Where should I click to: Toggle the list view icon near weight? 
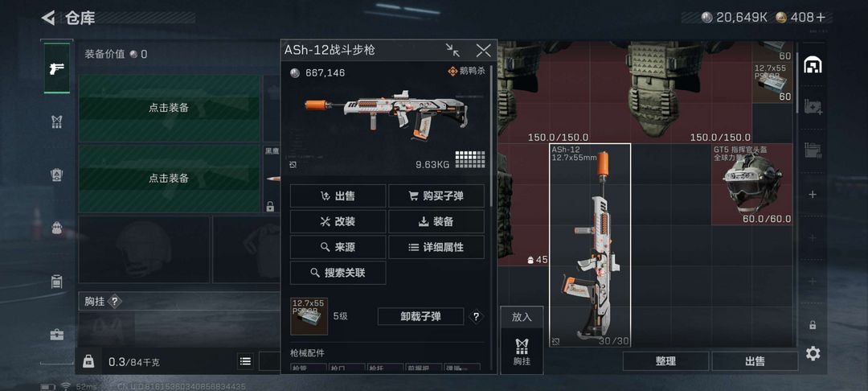245,362
